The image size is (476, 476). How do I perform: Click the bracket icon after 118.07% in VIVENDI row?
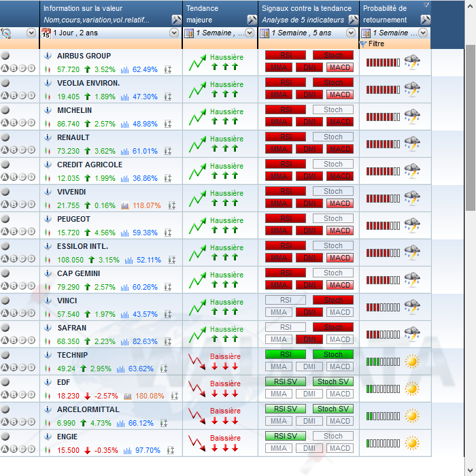coord(172,205)
